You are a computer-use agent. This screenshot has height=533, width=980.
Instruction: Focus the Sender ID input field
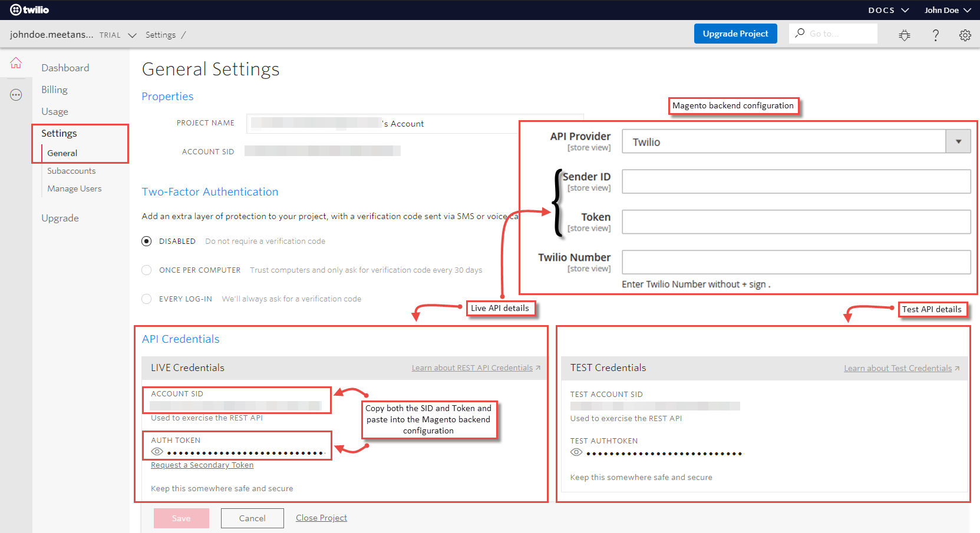click(x=796, y=181)
